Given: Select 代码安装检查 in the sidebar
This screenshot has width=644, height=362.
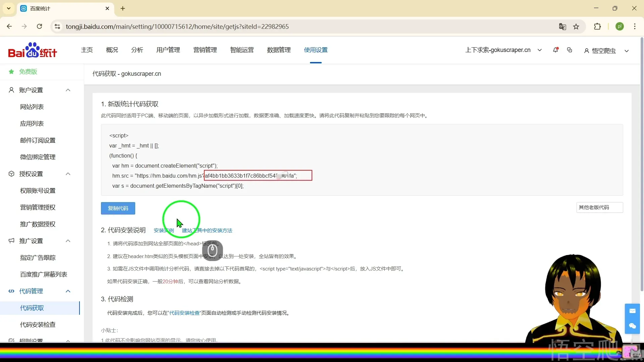Looking at the screenshot, I should pyautogui.click(x=38, y=324).
